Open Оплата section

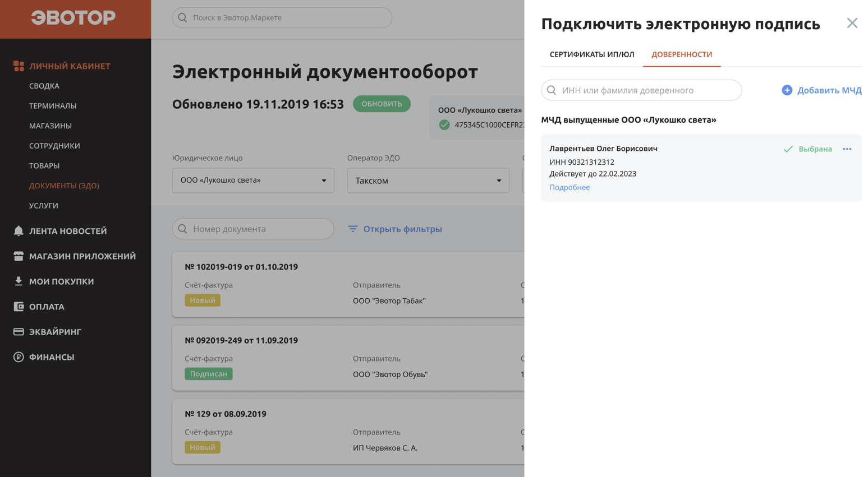point(47,307)
